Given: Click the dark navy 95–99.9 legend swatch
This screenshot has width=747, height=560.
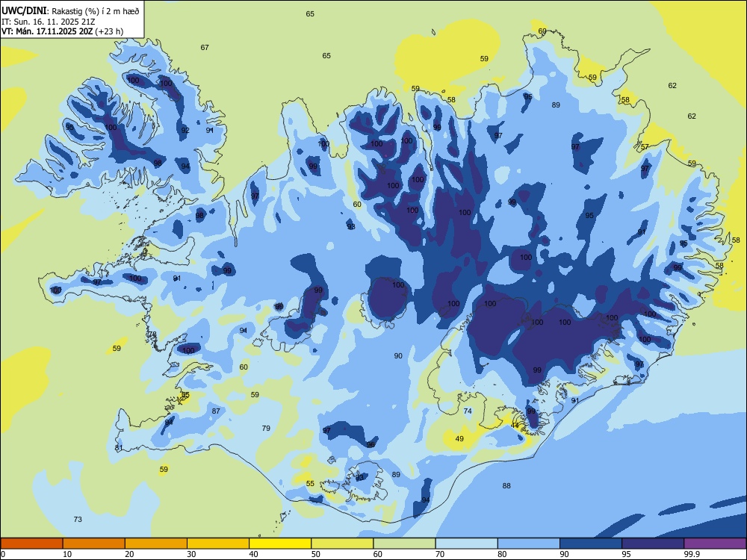Looking at the screenshot, I should [x=653, y=544].
